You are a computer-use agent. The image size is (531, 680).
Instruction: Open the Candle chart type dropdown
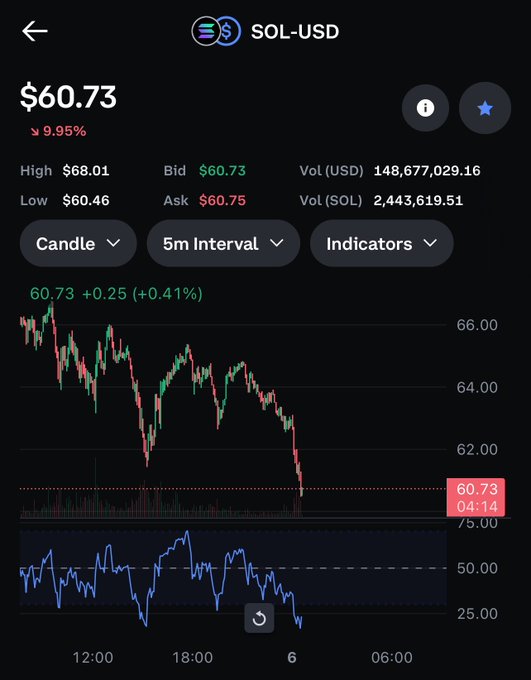coord(78,243)
